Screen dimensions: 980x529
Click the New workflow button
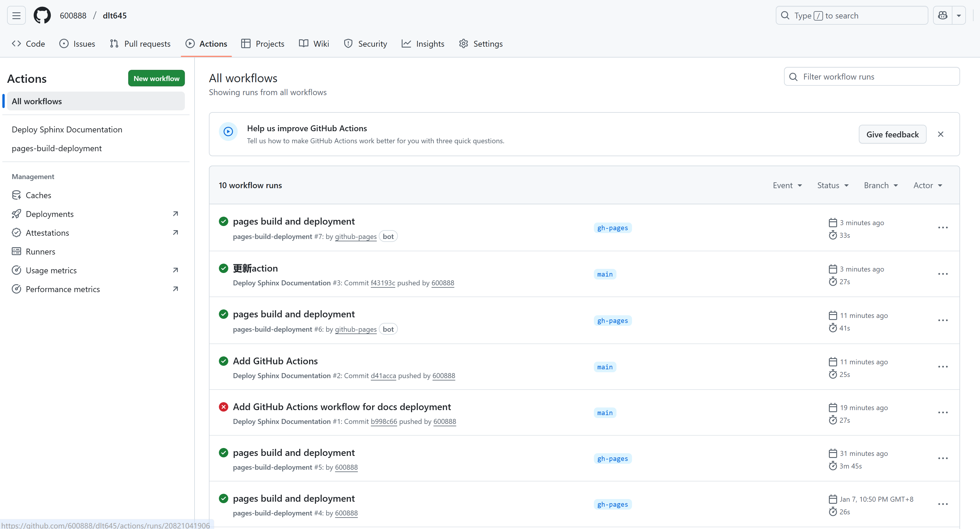point(156,78)
